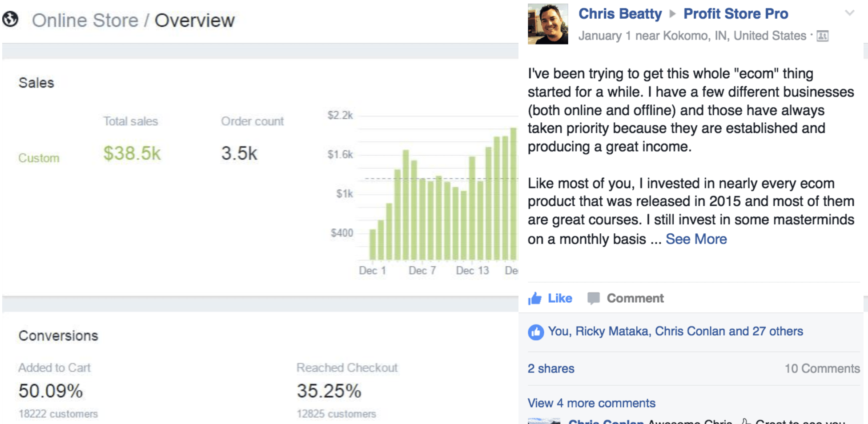Expand post text with See More
The image size is (868, 424).
(696, 239)
